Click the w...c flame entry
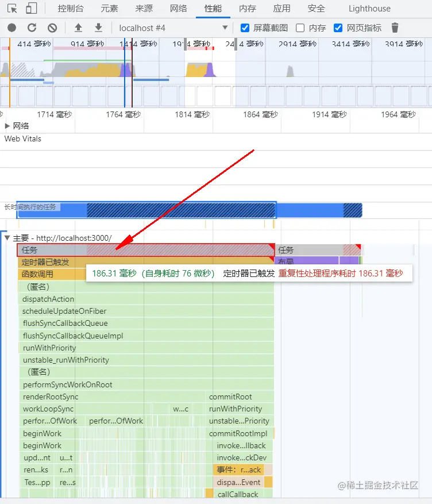This screenshot has width=432, height=504. pyautogui.click(x=180, y=409)
